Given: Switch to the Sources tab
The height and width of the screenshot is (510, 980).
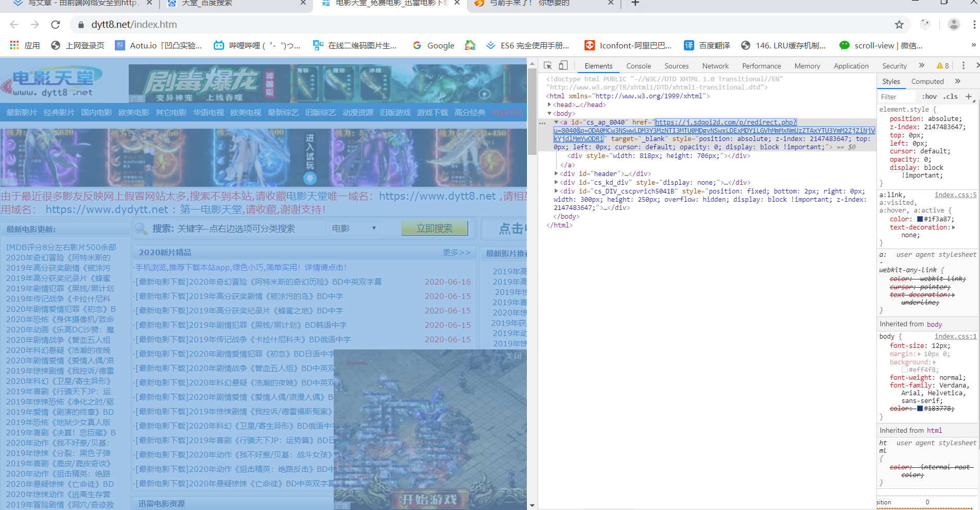Looking at the screenshot, I should (677, 66).
